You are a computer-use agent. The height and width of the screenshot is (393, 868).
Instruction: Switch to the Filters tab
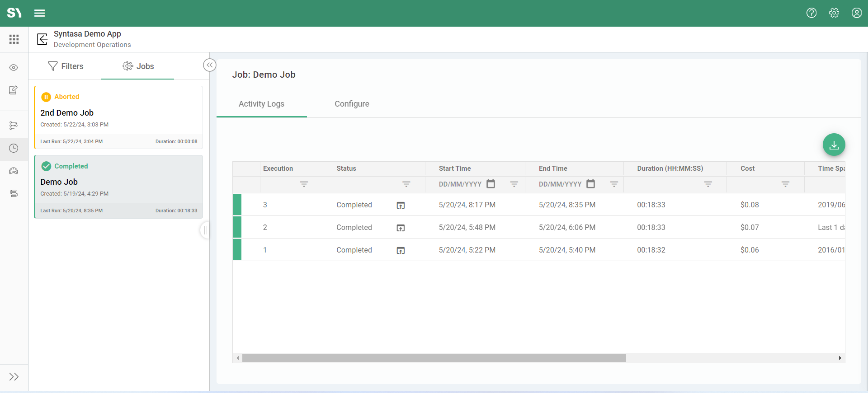coord(66,66)
